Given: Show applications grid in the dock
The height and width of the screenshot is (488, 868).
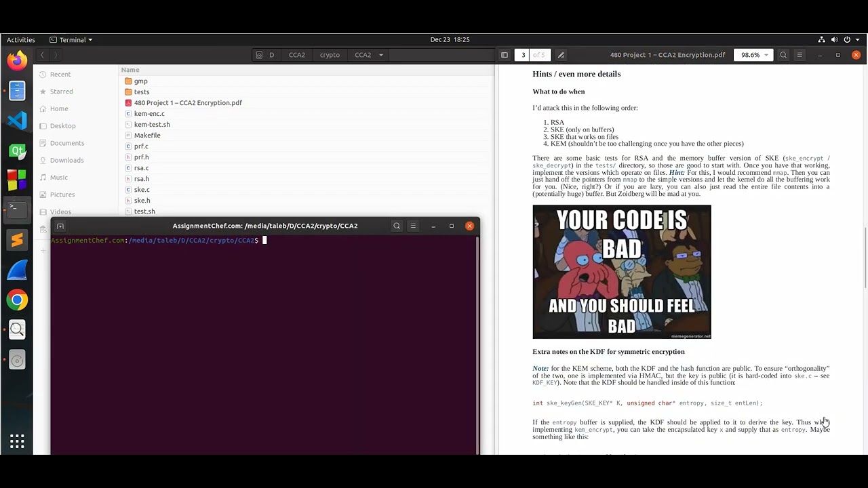Looking at the screenshot, I should tap(17, 442).
